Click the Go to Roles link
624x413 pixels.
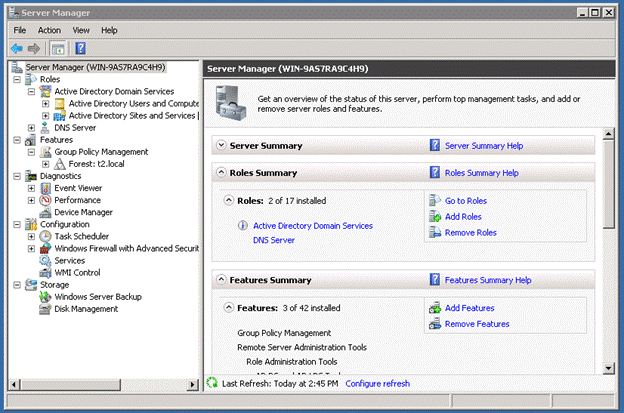(466, 201)
